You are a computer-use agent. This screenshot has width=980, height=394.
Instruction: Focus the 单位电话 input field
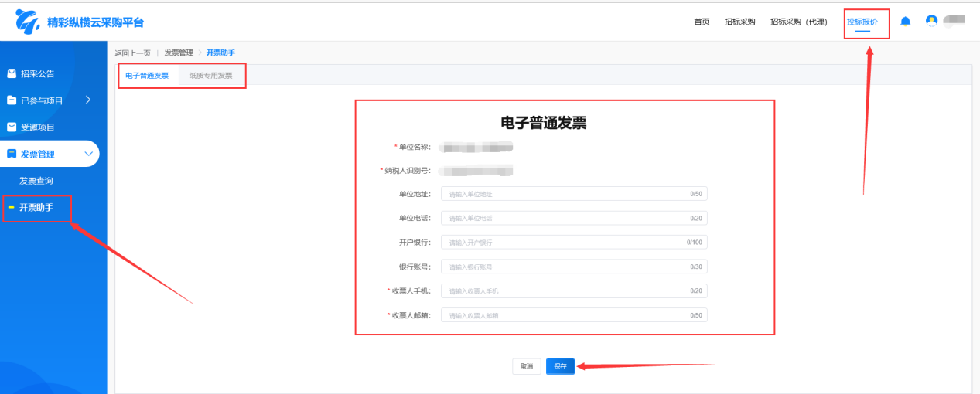click(574, 218)
